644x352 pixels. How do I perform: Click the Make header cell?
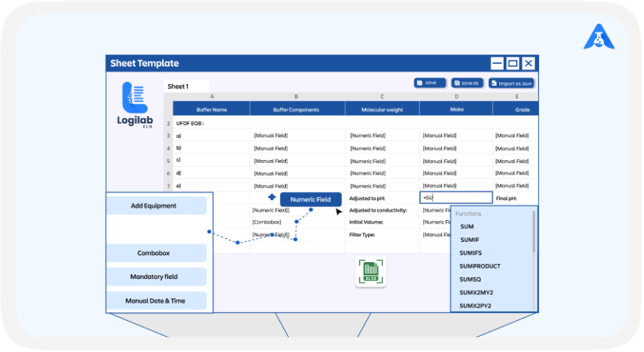pyautogui.click(x=457, y=109)
